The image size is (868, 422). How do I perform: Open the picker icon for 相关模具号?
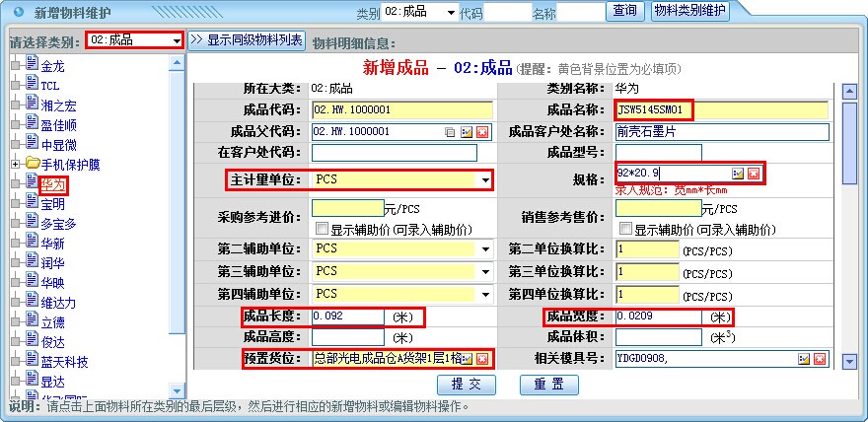tap(805, 359)
